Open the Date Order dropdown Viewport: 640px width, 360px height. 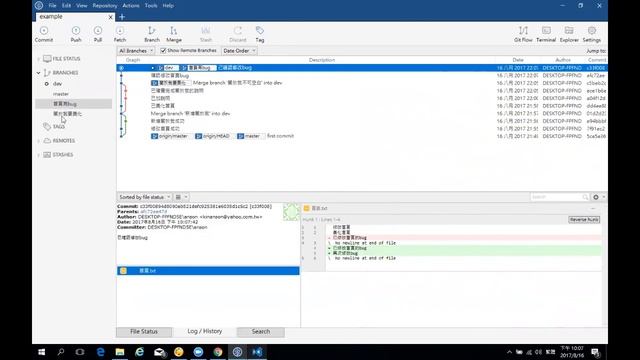pos(239,51)
